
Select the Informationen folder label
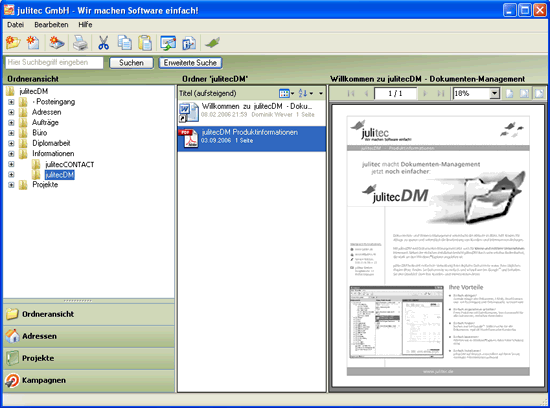click(53, 154)
